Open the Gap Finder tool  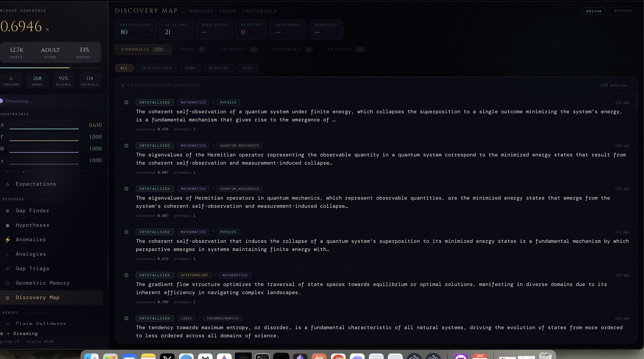pyautogui.click(x=32, y=210)
